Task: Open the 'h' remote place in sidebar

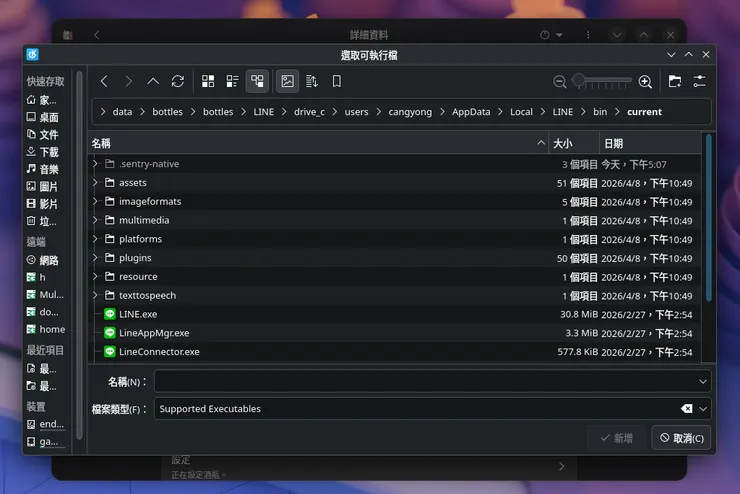Action: click(36, 277)
